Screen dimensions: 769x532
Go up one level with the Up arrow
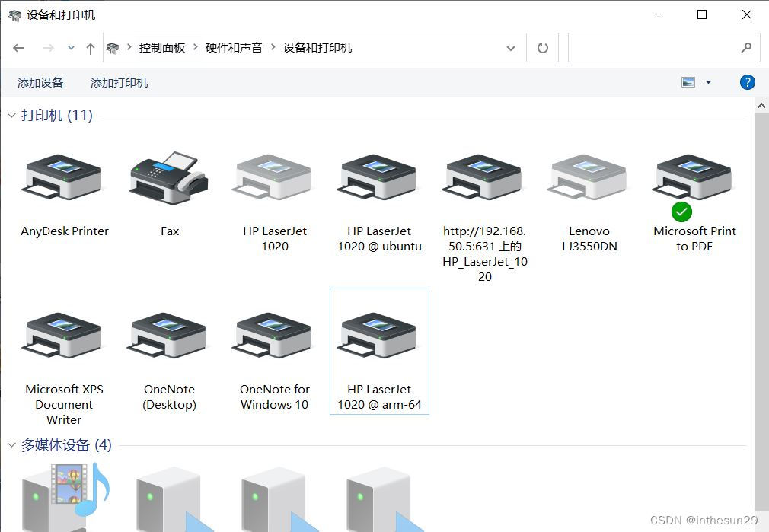tap(91, 48)
